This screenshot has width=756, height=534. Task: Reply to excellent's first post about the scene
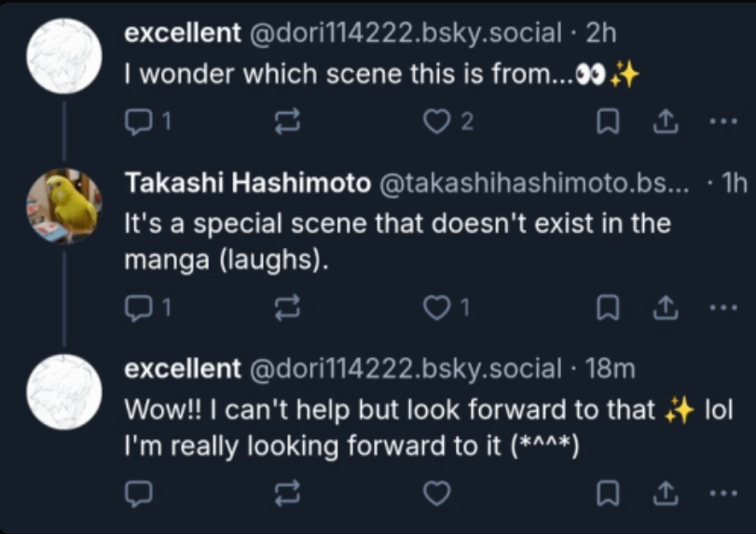[147, 121]
